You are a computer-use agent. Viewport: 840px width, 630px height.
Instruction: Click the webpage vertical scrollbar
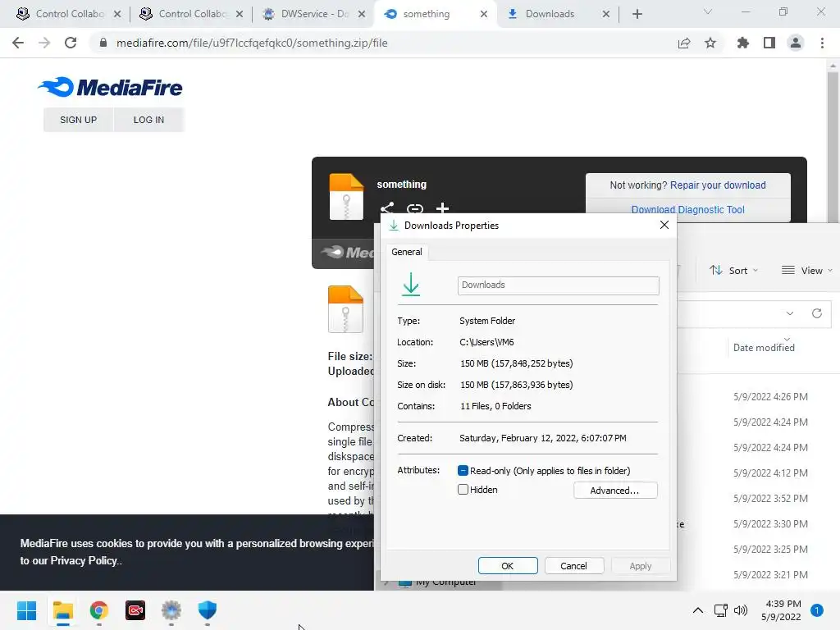(833, 148)
